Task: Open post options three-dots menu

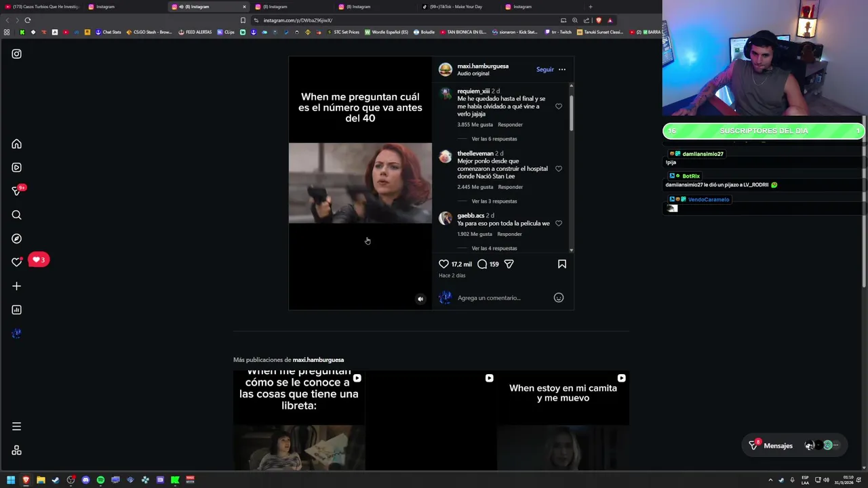Action: (562, 69)
